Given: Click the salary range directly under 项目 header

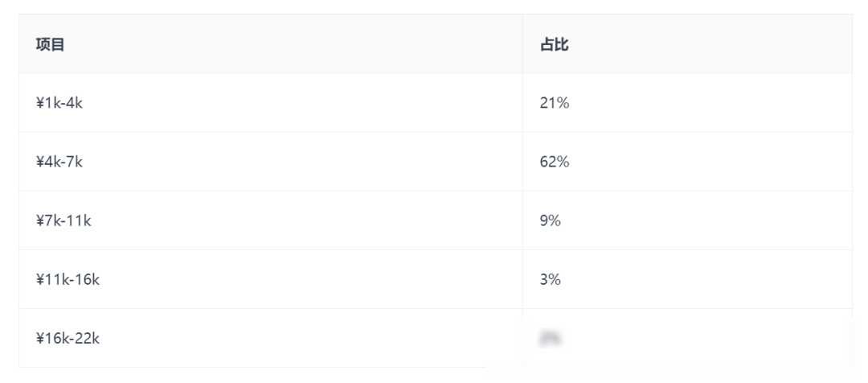Looking at the screenshot, I should click(x=59, y=103).
